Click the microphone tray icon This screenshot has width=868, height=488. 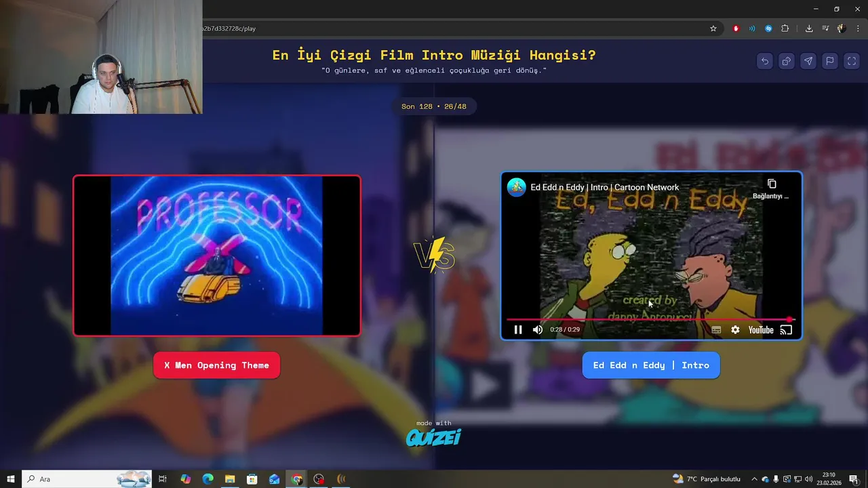click(x=776, y=479)
